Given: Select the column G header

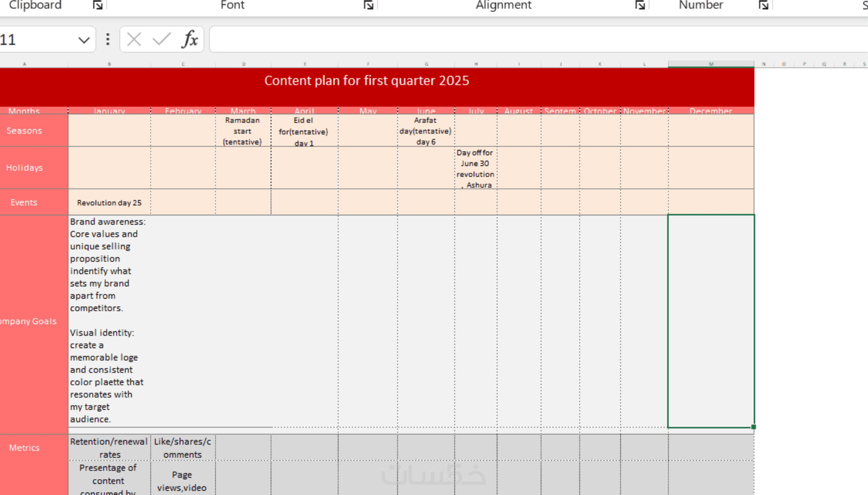Looking at the screenshot, I should point(426,64).
